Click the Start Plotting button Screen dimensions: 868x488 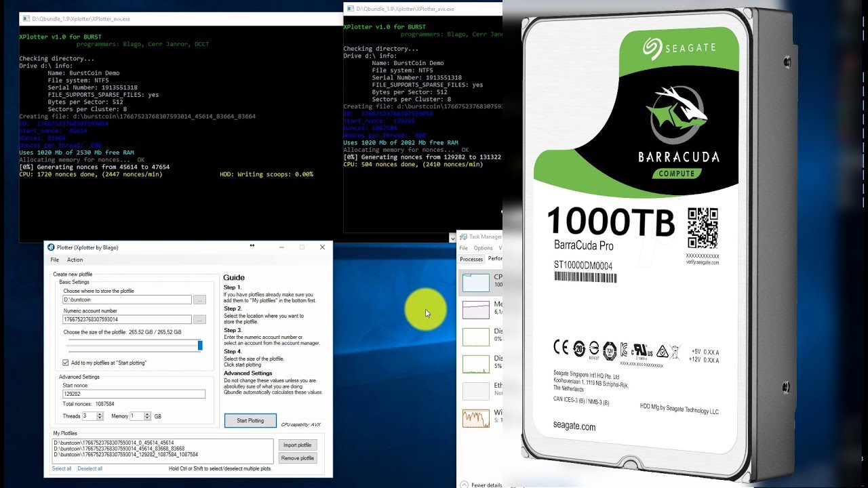(x=250, y=421)
